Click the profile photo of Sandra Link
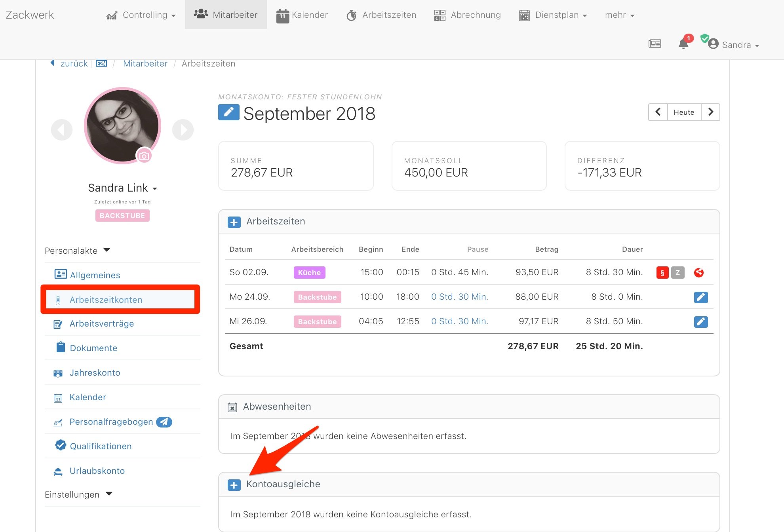The width and height of the screenshot is (784, 532). (x=122, y=125)
